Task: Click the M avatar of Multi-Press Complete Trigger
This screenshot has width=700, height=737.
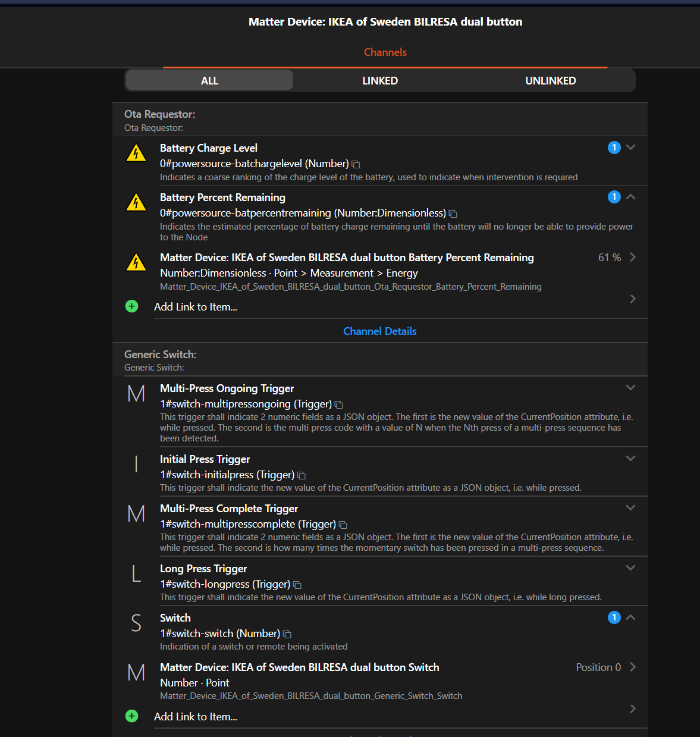Action: (x=136, y=514)
